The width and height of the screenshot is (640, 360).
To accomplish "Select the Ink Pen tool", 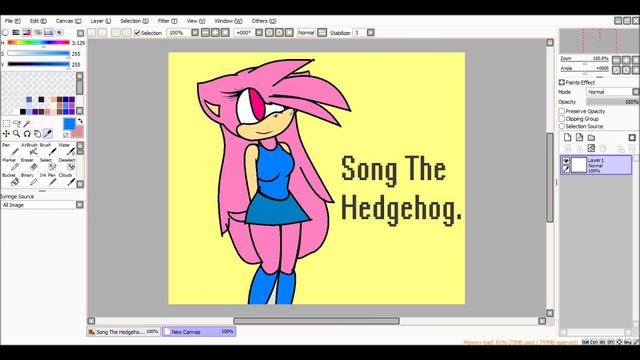I will coord(48,180).
